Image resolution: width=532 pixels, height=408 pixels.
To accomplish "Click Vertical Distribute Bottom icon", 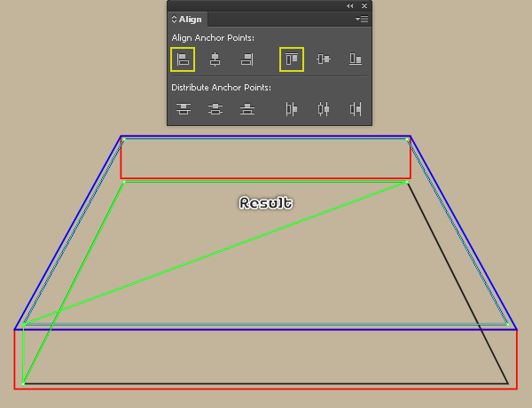I will pos(247,109).
